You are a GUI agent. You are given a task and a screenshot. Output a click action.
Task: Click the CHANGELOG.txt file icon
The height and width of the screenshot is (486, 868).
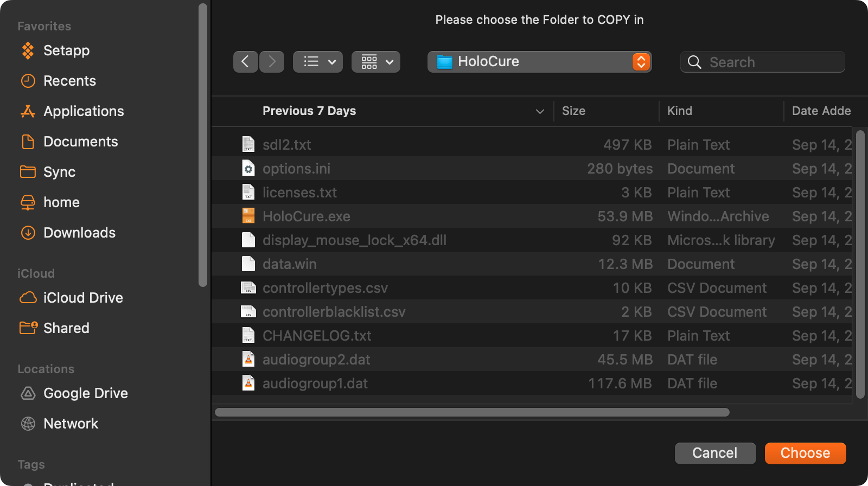pyautogui.click(x=248, y=335)
